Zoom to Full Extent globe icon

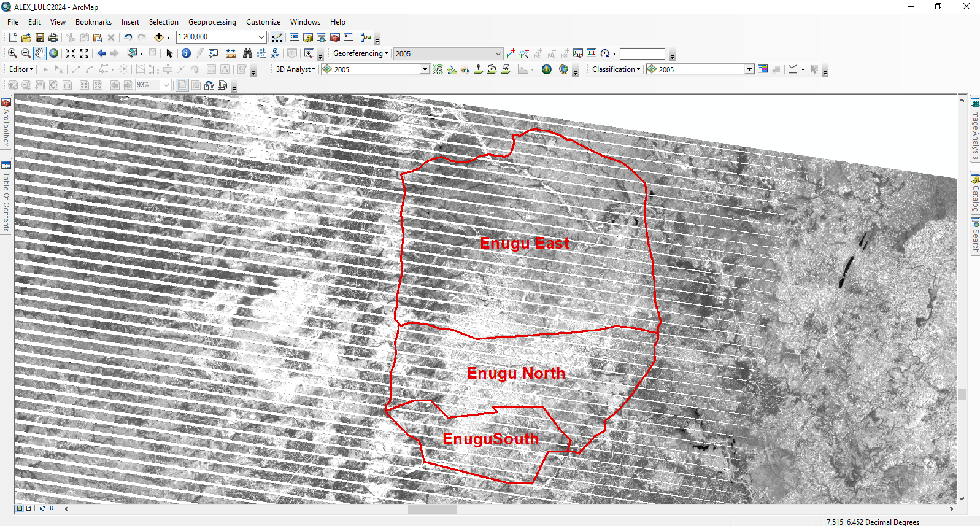point(54,53)
